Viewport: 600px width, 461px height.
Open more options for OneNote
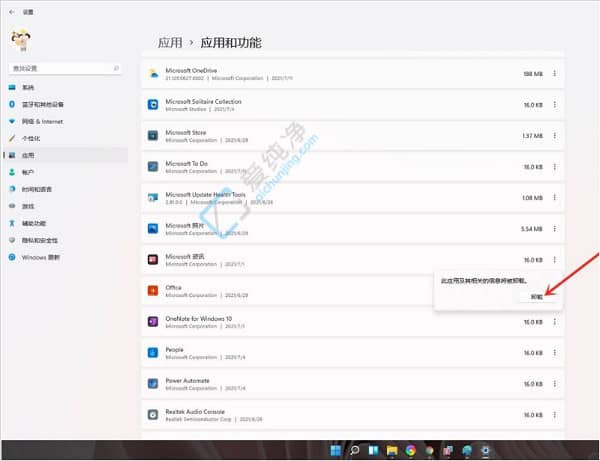pyautogui.click(x=554, y=322)
